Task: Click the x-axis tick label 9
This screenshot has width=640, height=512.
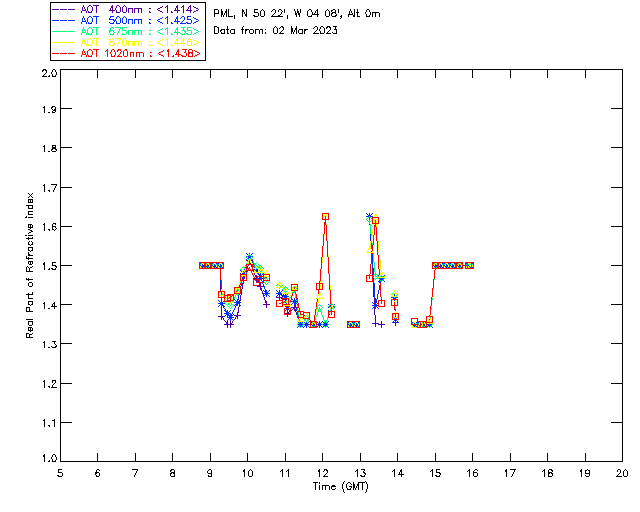Action: pos(210,473)
